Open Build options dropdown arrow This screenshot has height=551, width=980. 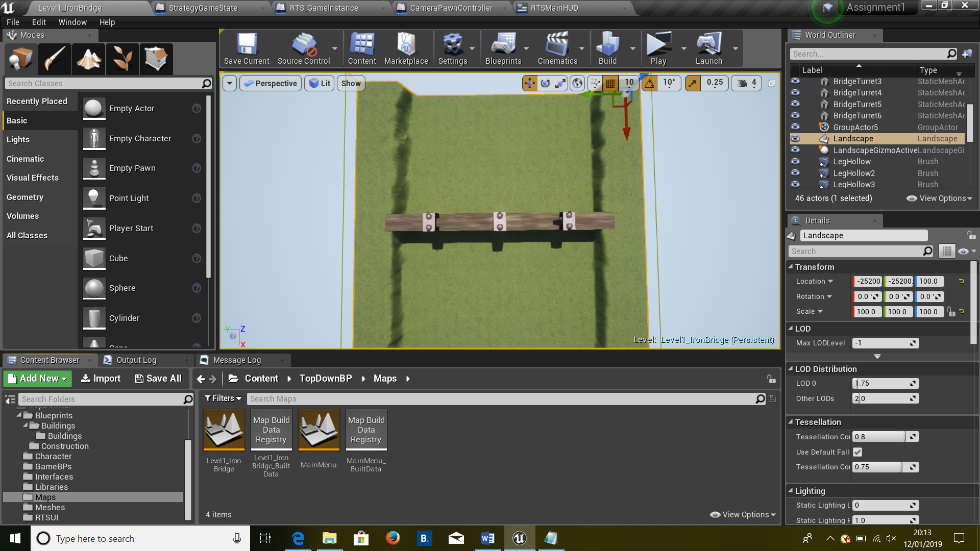click(x=632, y=48)
